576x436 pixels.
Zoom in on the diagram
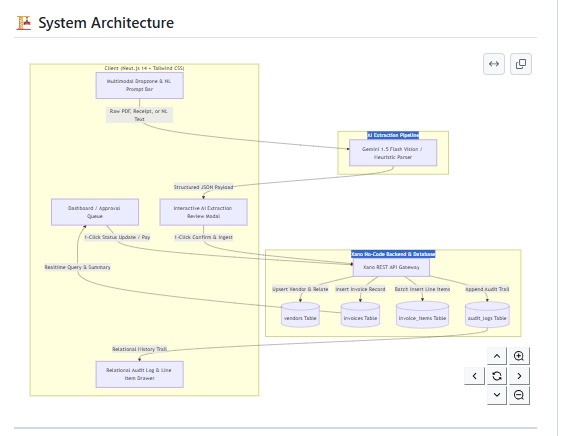point(519,356)
